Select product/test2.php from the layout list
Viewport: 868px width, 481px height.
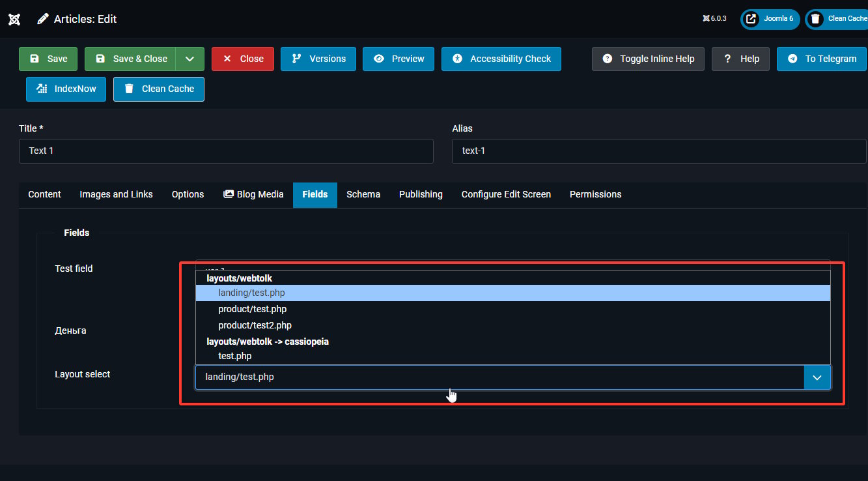(255, 325)
